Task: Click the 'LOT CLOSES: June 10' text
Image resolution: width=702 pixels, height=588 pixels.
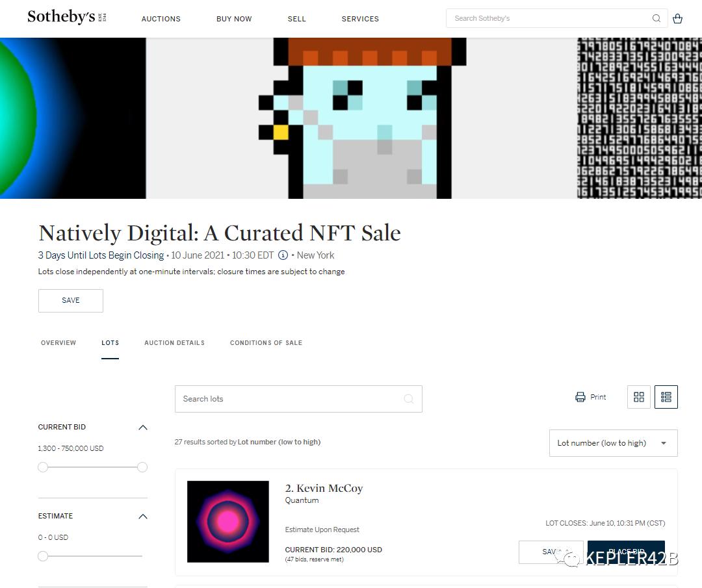Action: 605,523
